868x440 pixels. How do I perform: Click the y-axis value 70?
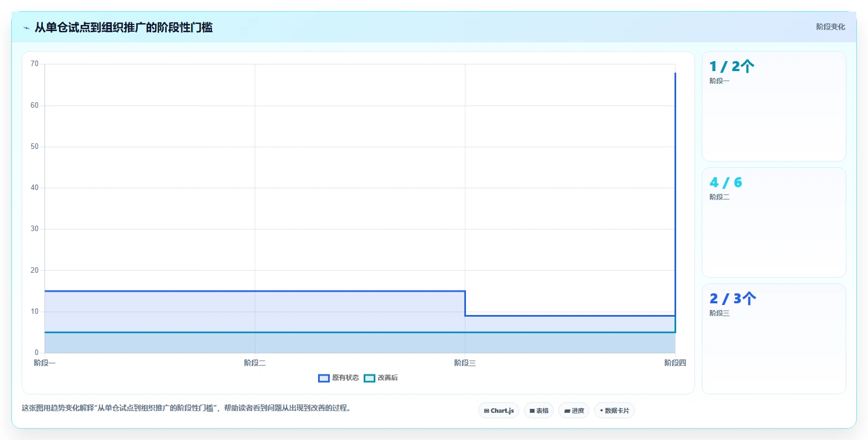(34, 64)
